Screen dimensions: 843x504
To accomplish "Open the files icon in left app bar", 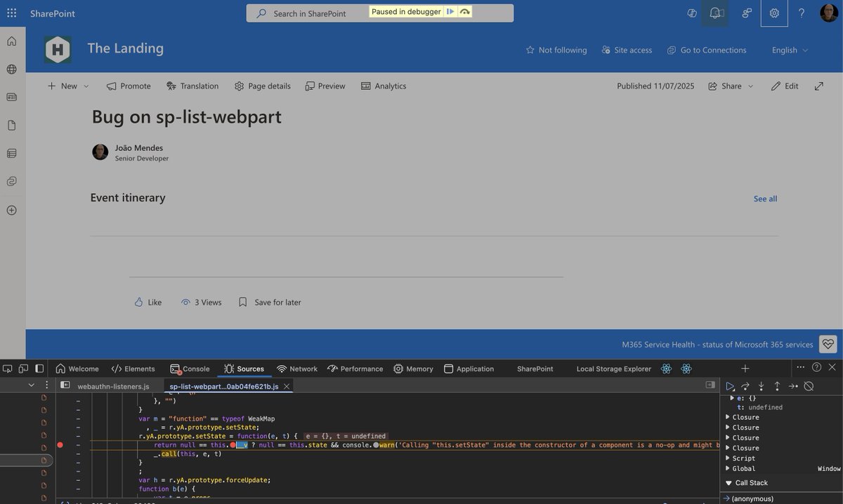I will pyautogui.click(x=11, y=125).
